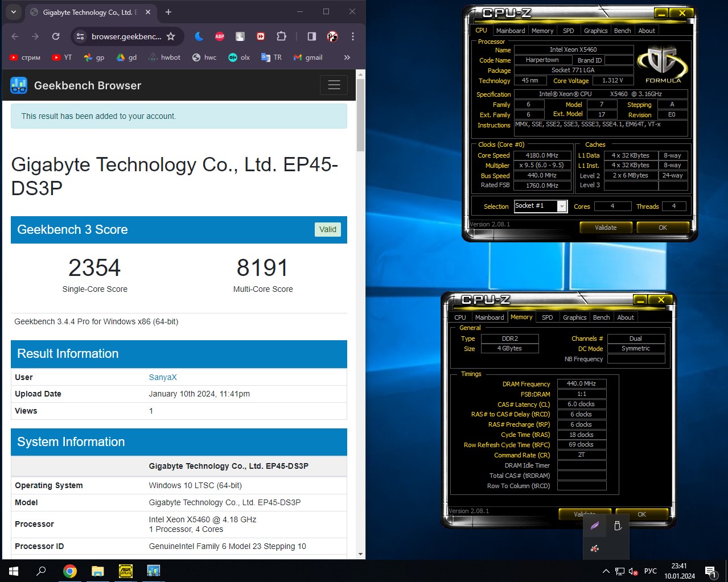Screen dimensions: 728x582
Task: Open the Extensions puzzle icon
Action: [x=281, y=36]
